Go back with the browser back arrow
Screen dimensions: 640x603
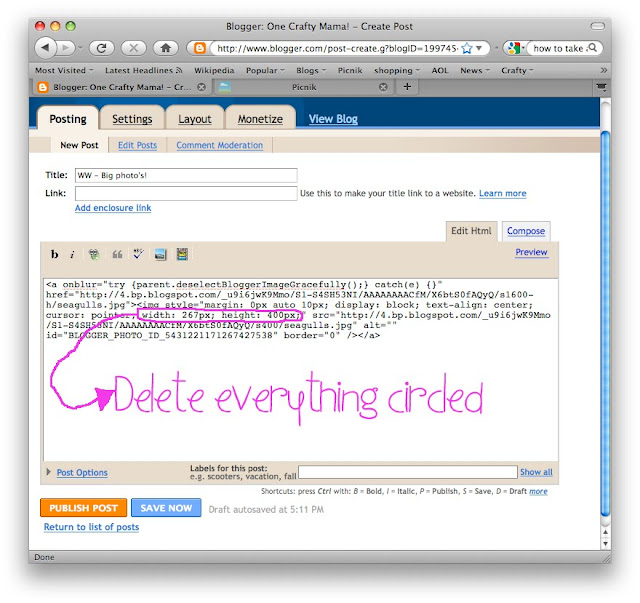[45, 48]
